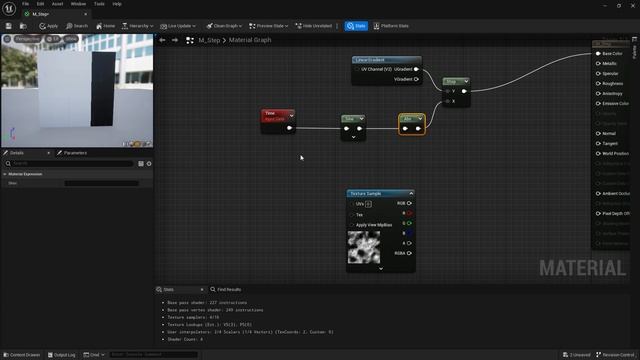Screen dimensions: 640x360
Task: Open the Live Update dropdown
Action: pyautogui.click(x=178, y=26)
